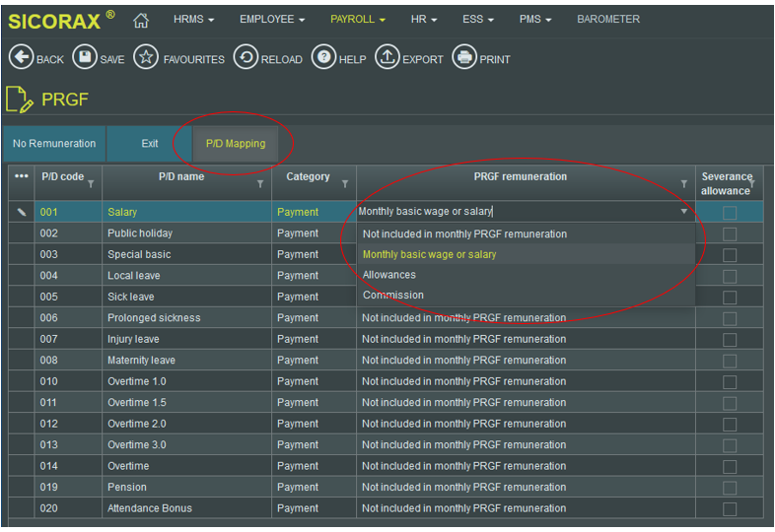The height and width of the screenshot is (532, 775).
Task: Click the Print icon
Action: [x=464, y=58]
